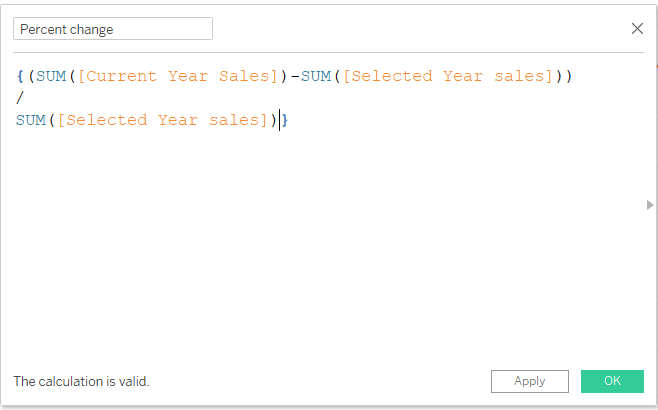Close the calculation editor dialog
The width and height of the screenshot is (658, 410).
coord(637,29)
